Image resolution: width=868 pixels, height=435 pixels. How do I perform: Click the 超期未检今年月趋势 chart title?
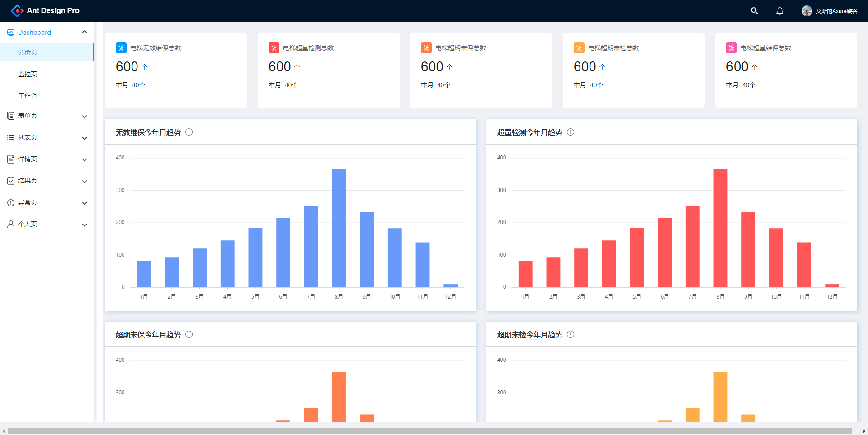[x=530, y=335]
